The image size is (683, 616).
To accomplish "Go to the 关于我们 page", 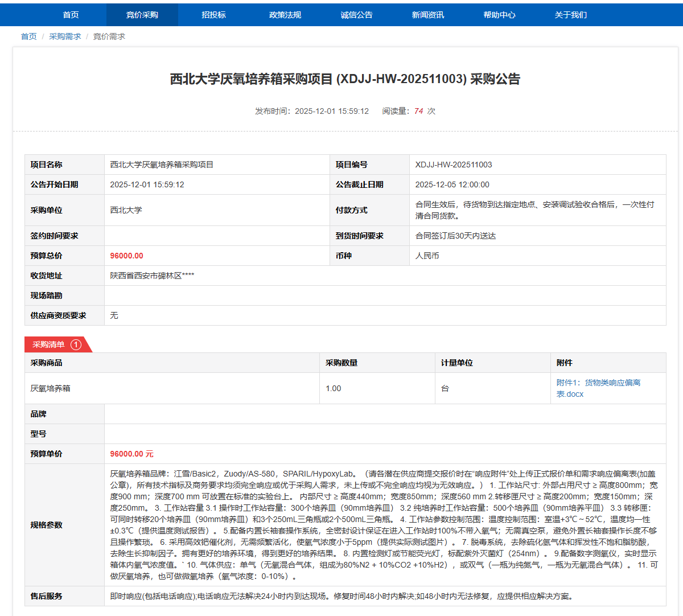I will pos(570,15).
